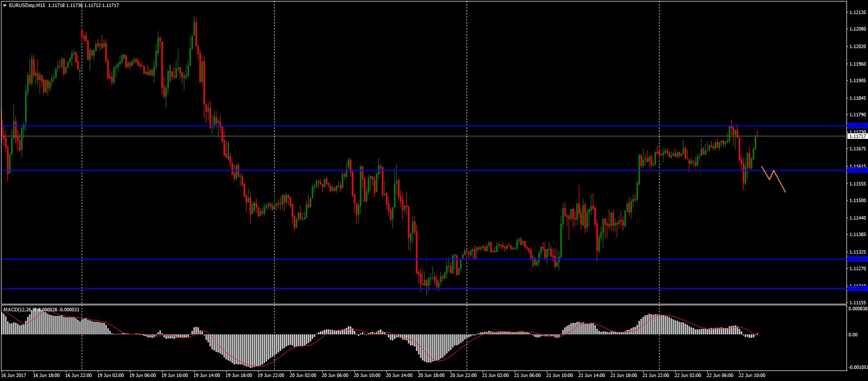The height and width of the screenshot is (381, 868).
Task: Click MACD scale zero value 0.00
Action: [852, 334]
